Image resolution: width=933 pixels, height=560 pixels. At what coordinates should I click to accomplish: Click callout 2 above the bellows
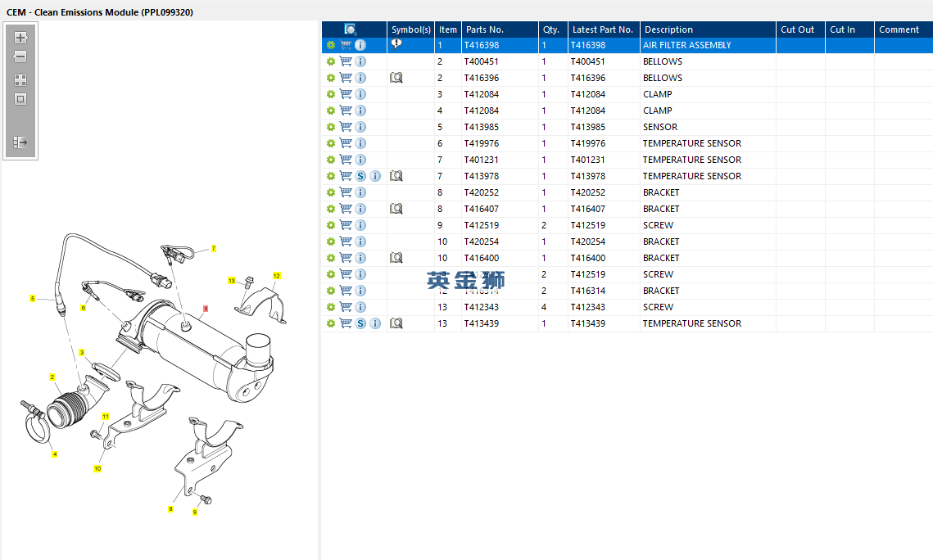click(52, 377)
